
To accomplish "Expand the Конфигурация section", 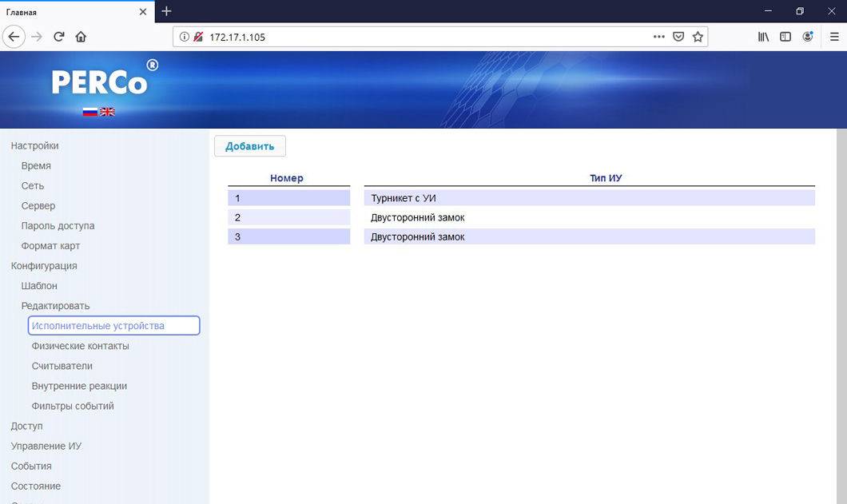I will click(x=44, y=266).
